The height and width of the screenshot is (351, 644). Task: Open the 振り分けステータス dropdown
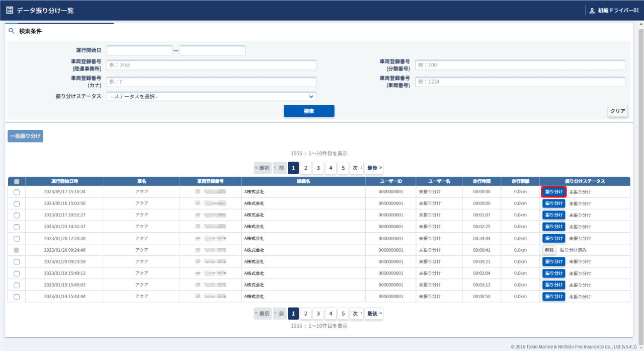pyautogui.click(x=211, y=97)
